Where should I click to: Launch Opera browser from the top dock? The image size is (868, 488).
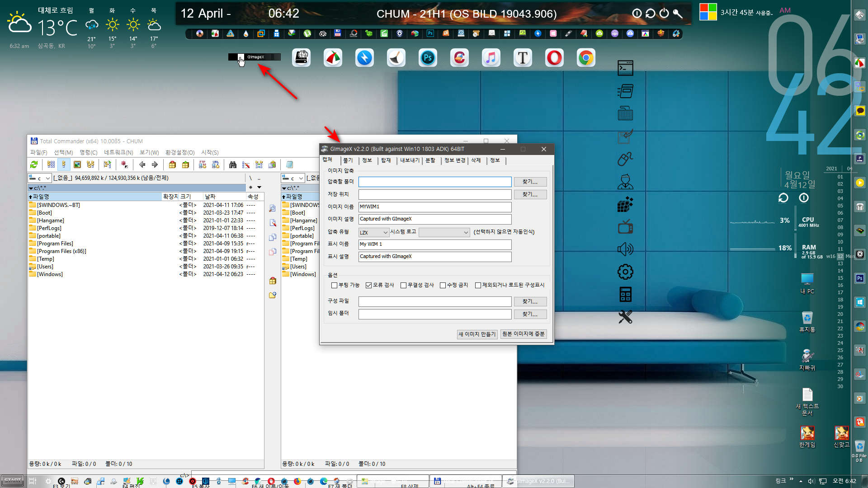(554, 58)
